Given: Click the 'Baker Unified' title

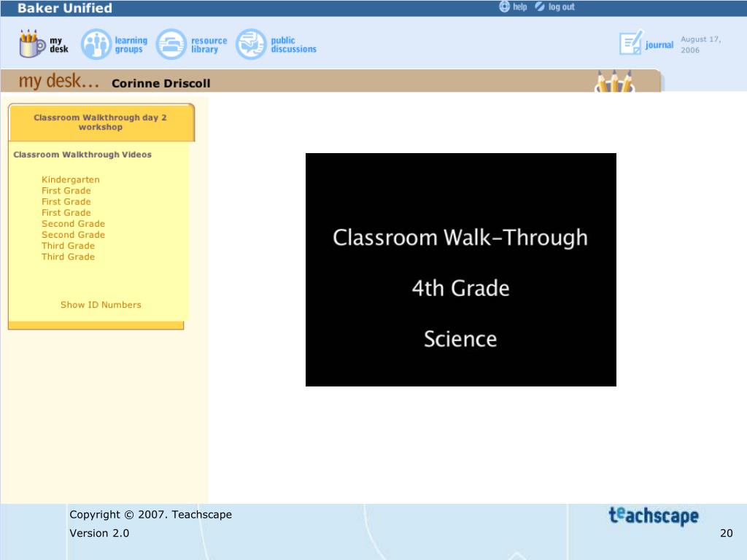Looking at the screenshot, I should [65, 7].
